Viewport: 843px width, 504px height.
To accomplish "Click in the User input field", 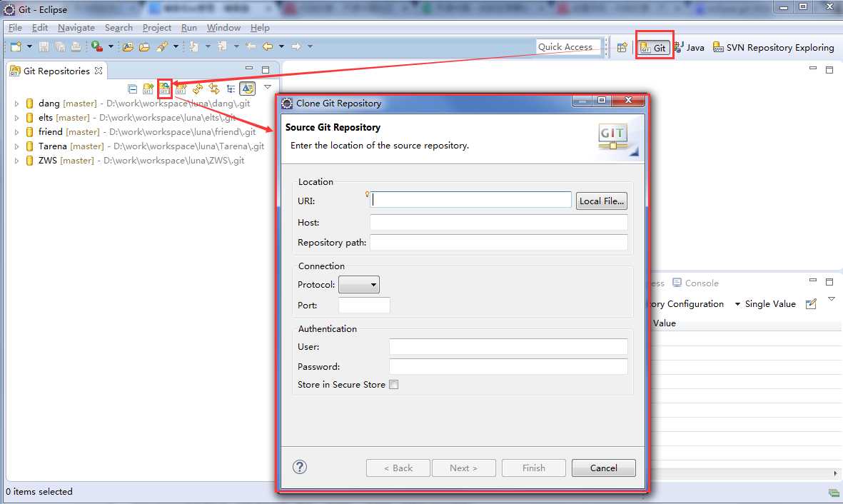I will click(508, 346).
